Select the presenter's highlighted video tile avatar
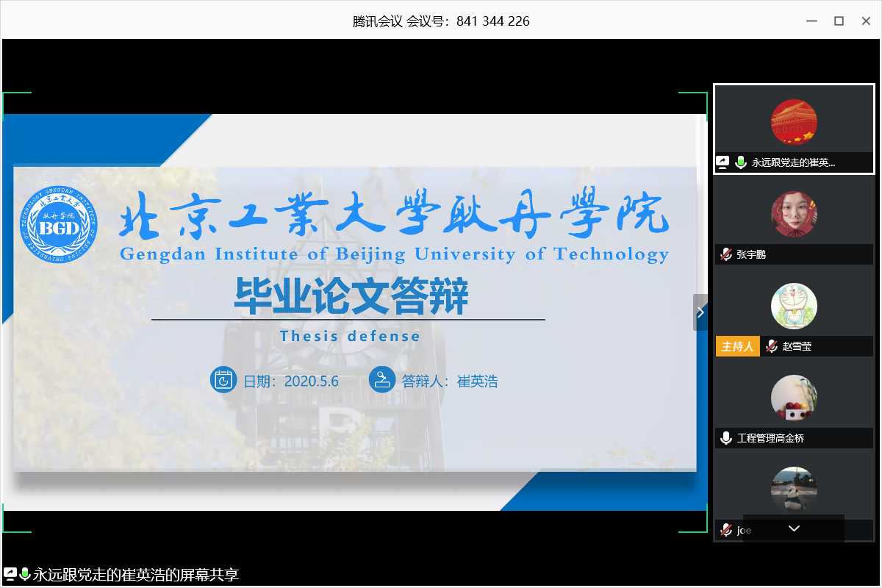882x588 pixels. pos(794,122)
